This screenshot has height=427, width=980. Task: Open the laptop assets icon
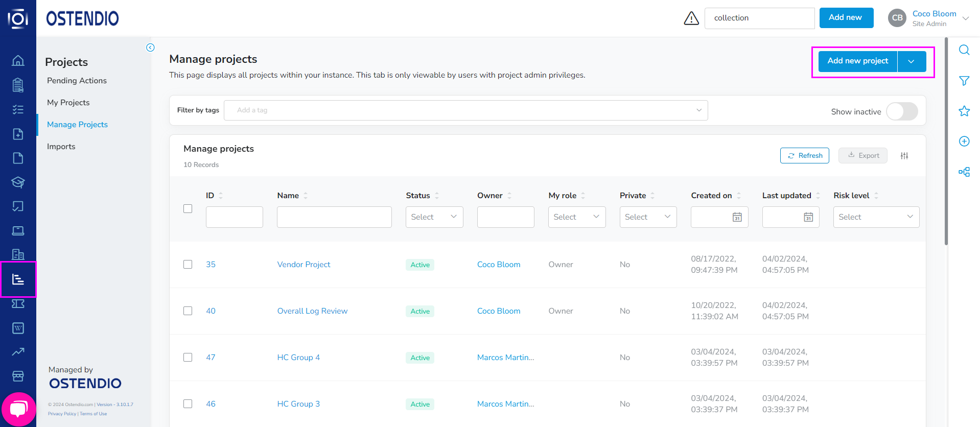[18, 231]
